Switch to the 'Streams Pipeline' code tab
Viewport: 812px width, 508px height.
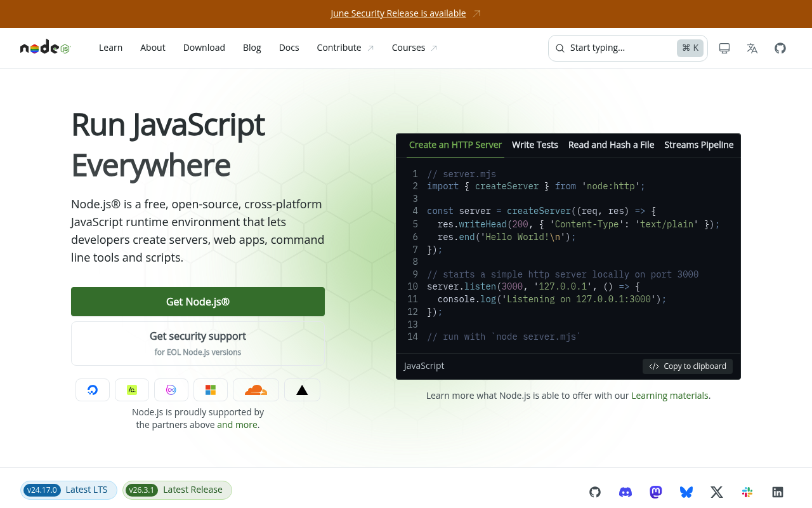click(699, 145)
